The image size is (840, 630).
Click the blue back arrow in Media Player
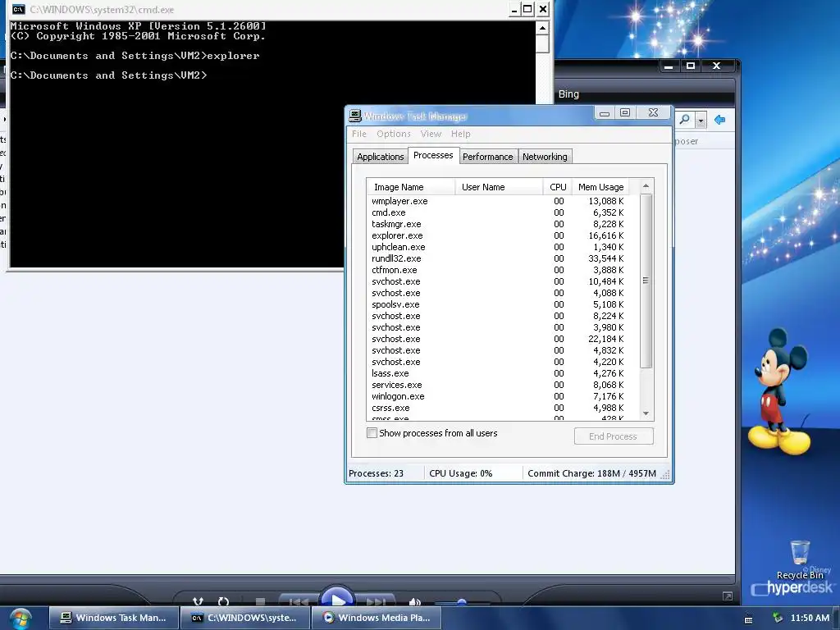[719, 120]
